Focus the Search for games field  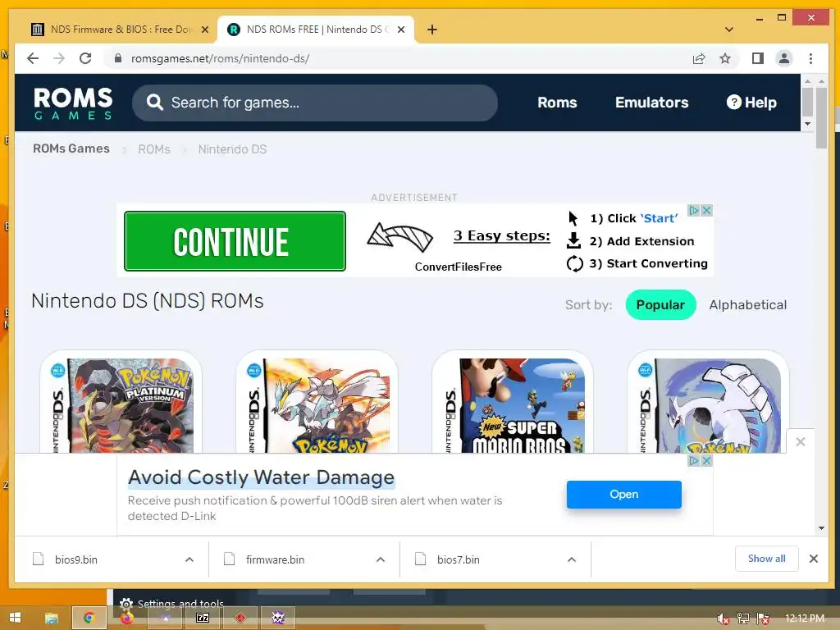315,103
